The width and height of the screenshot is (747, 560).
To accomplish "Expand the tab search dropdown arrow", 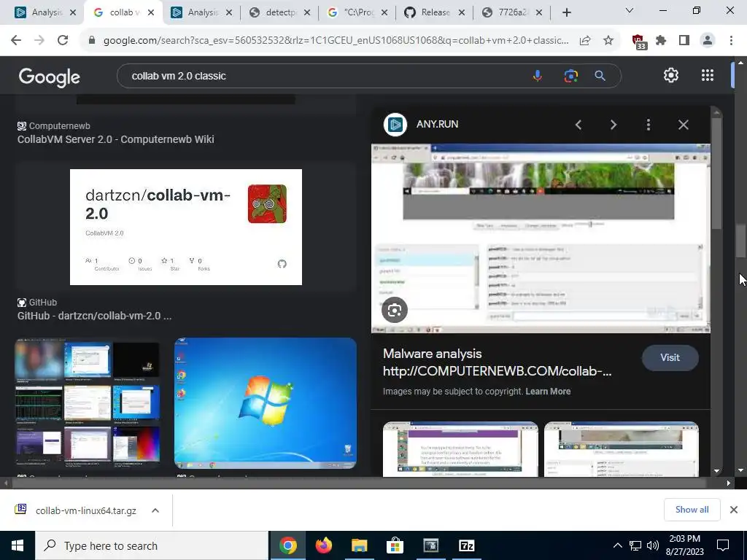I will (x=630, y=10).
